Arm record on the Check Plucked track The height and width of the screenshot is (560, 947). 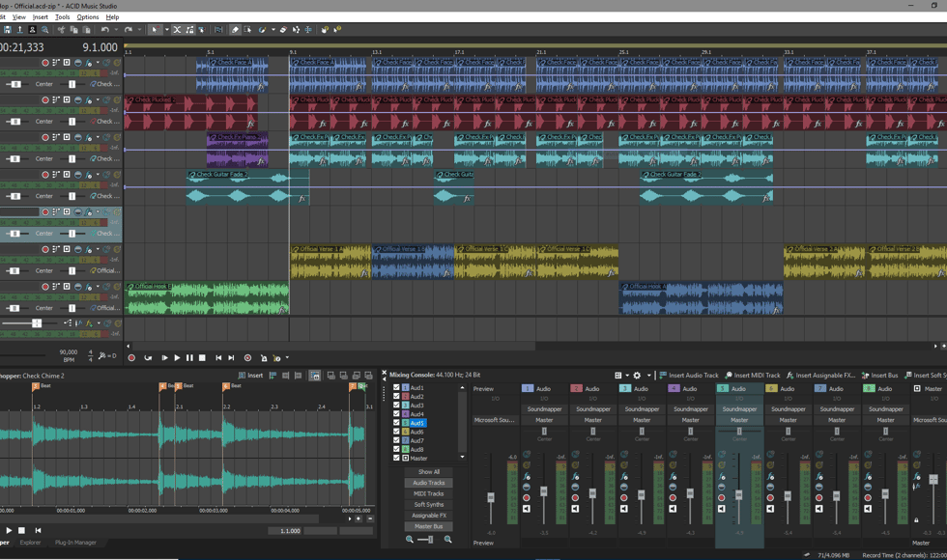[44, 99]
